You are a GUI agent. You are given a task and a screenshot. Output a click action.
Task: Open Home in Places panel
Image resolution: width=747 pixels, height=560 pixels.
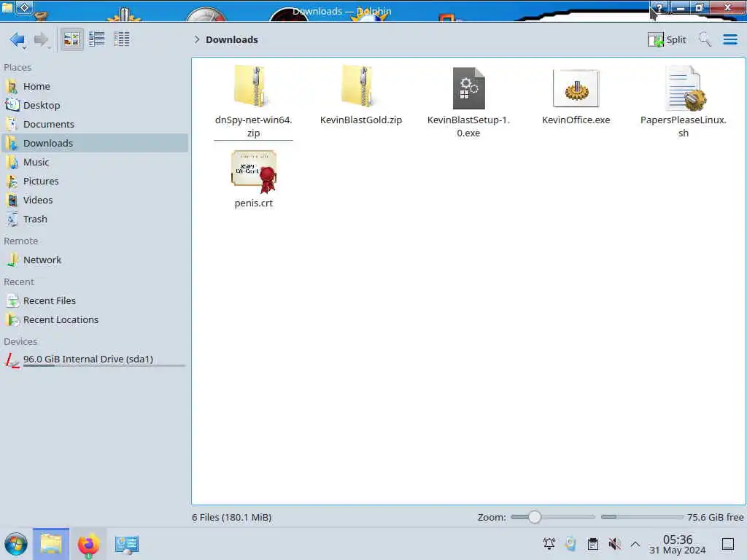coord(94,86)
